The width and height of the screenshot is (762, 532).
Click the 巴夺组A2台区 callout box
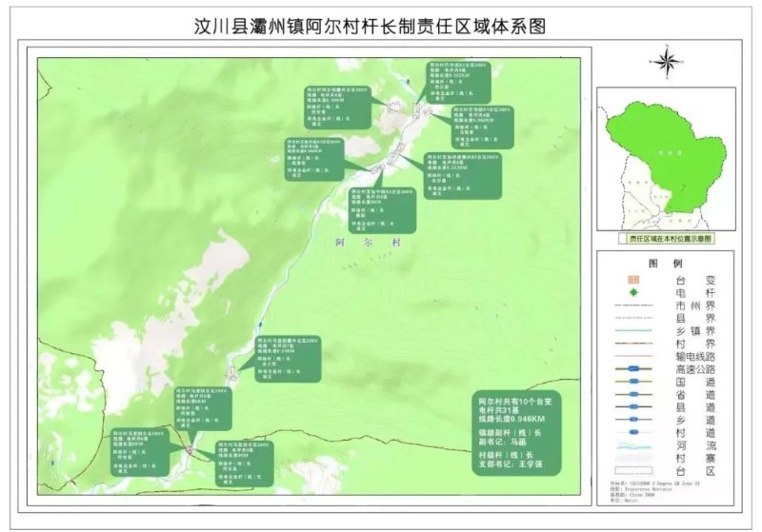(458, 82)
